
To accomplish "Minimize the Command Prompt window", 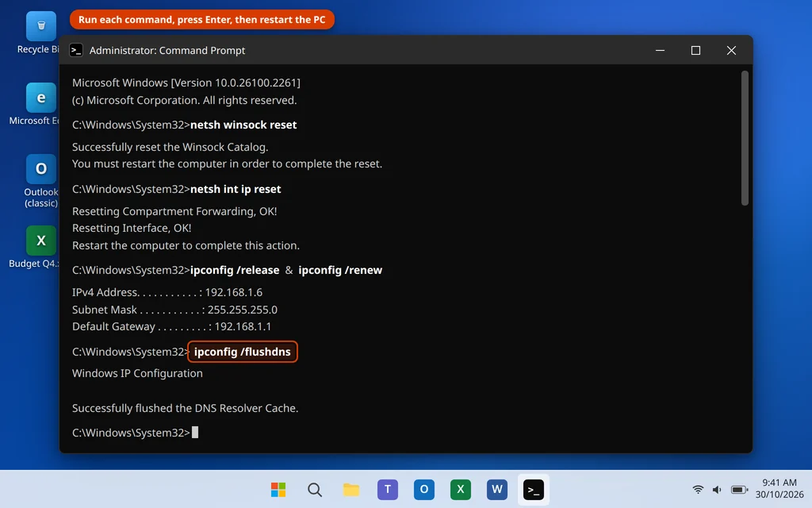I will coord(660,50).
